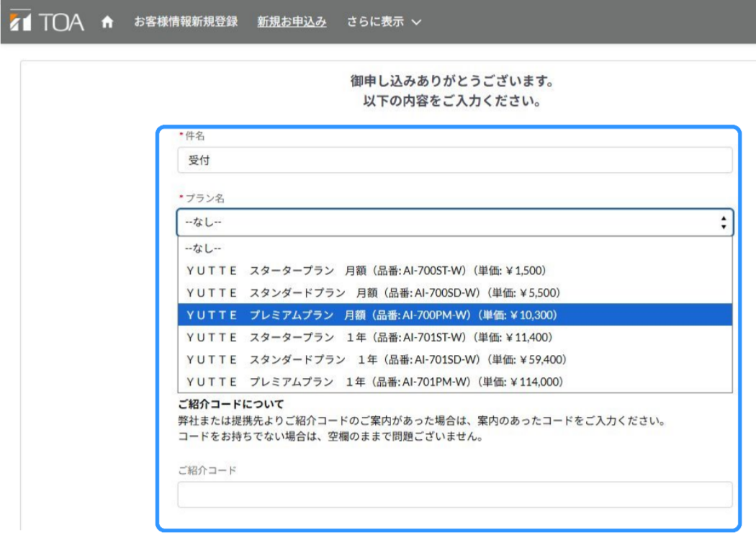Click the ご紹介コードについて heading
This screenshot has height=535, width=756.
coord(231,404)
